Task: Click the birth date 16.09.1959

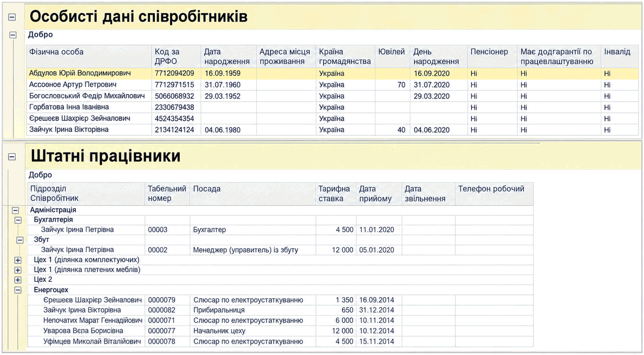Action: pos(223,74)
